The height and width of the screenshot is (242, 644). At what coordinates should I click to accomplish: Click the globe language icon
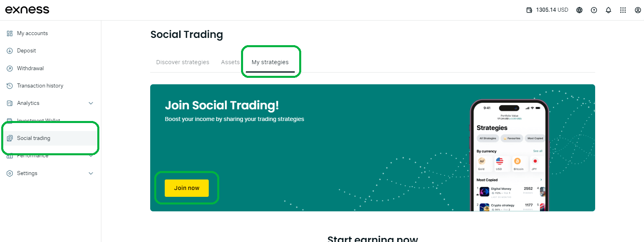point(579,10)
